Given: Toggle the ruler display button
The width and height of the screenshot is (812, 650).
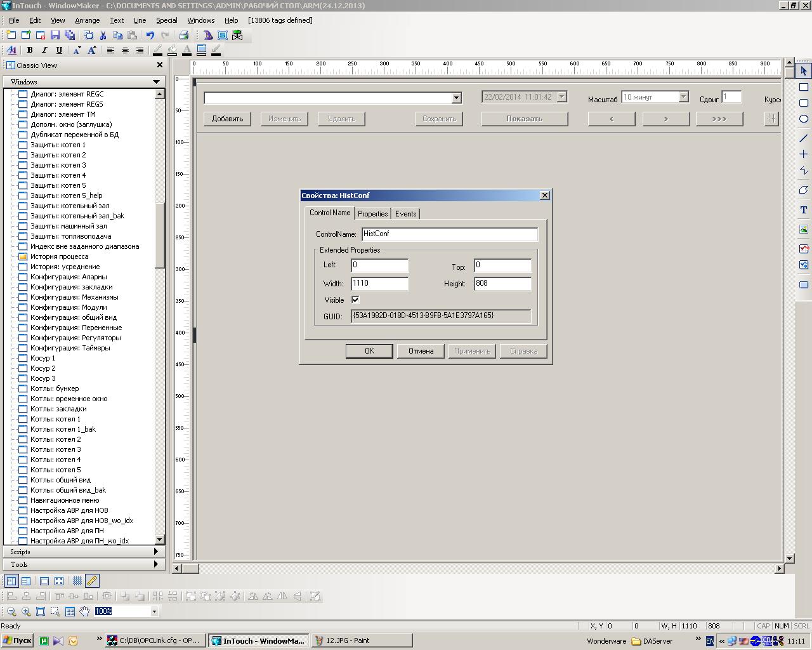Looking at the screenshot, I should coord(92,581).
